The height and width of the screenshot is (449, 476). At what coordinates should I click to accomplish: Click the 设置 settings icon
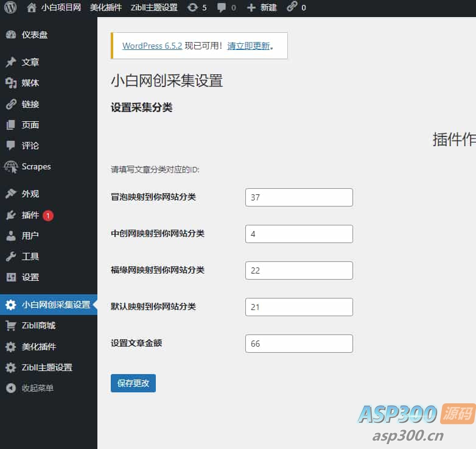11,277
